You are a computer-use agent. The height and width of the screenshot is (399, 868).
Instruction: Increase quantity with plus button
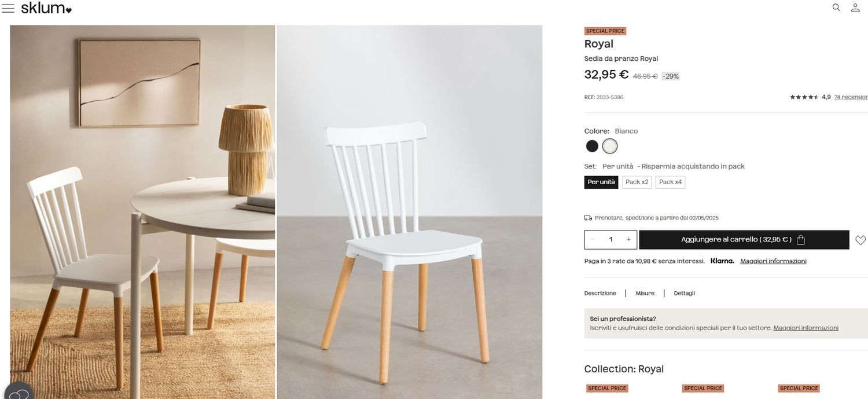628,240
